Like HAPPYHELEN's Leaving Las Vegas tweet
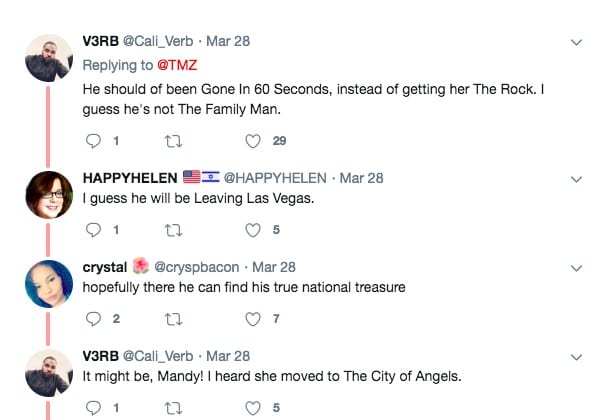 click(254, 230)
